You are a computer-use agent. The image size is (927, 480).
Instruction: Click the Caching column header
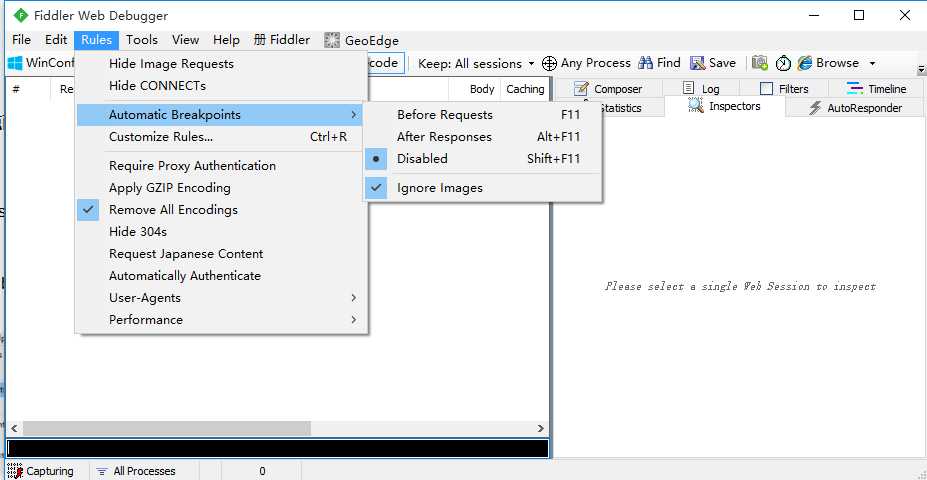pyautogui.click(x=525, y=89)
